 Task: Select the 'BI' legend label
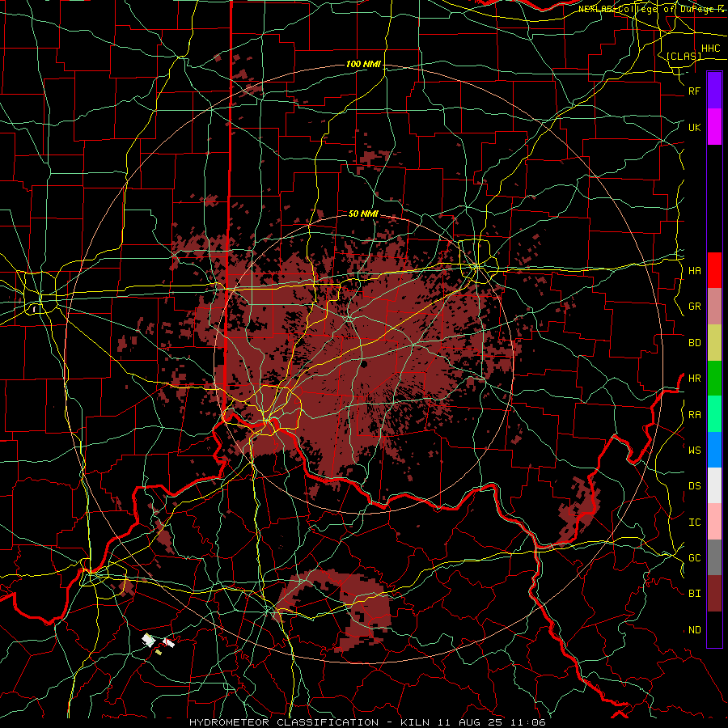694,594
